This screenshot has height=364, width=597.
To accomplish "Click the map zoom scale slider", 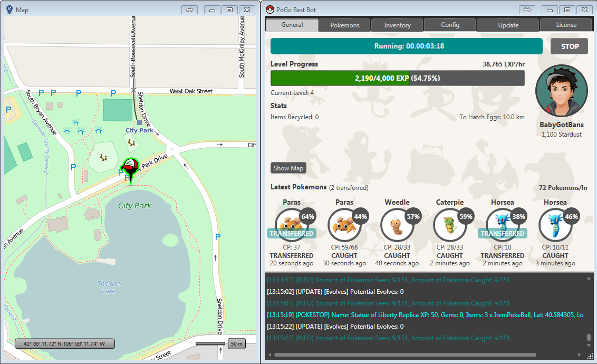I will [x=210, y=343].
